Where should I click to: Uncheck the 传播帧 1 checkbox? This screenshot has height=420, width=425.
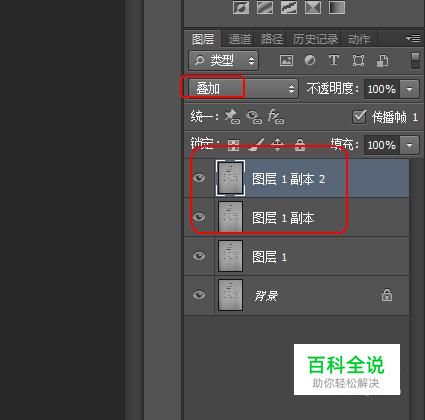coord(359,117)
